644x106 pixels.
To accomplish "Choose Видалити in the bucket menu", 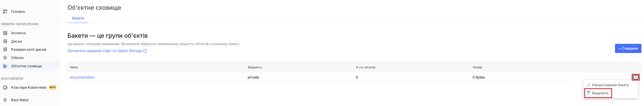I will click(600, 93).
